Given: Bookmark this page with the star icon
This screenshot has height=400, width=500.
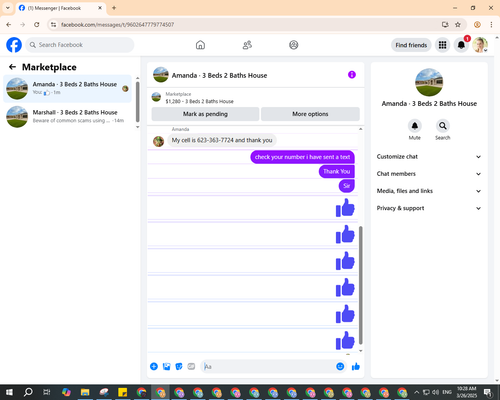Looking at the screenshot, I should 458,25.
